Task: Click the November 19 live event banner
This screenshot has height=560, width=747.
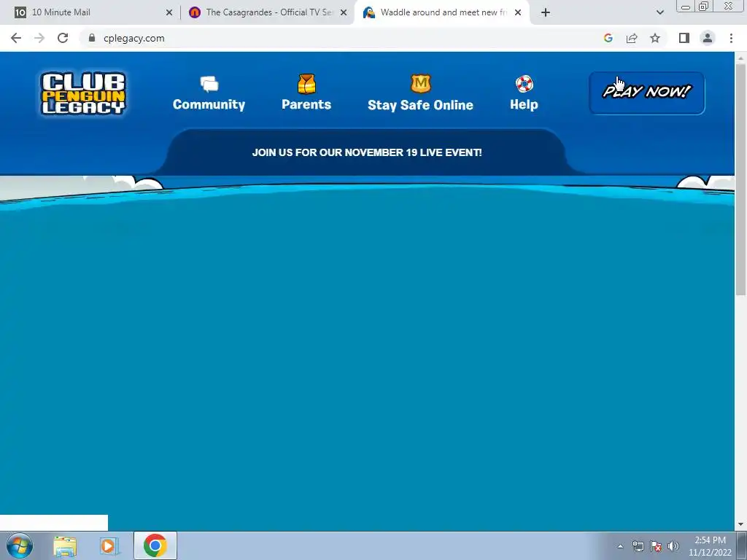Action: pos(367,152)
